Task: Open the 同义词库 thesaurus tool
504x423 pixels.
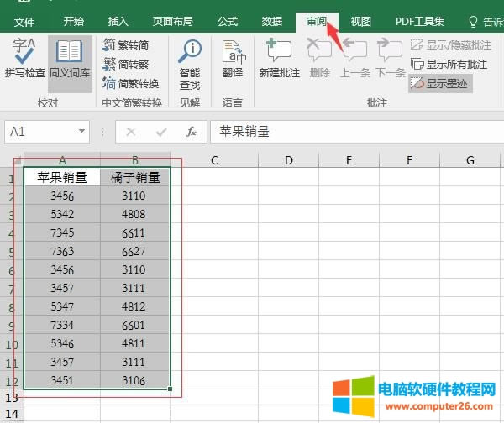Action: click(70, 59)
